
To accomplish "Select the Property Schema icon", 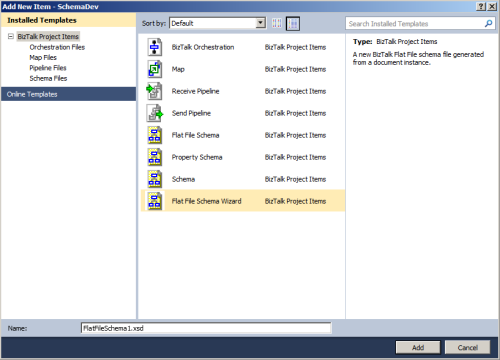I will [155, 157].
